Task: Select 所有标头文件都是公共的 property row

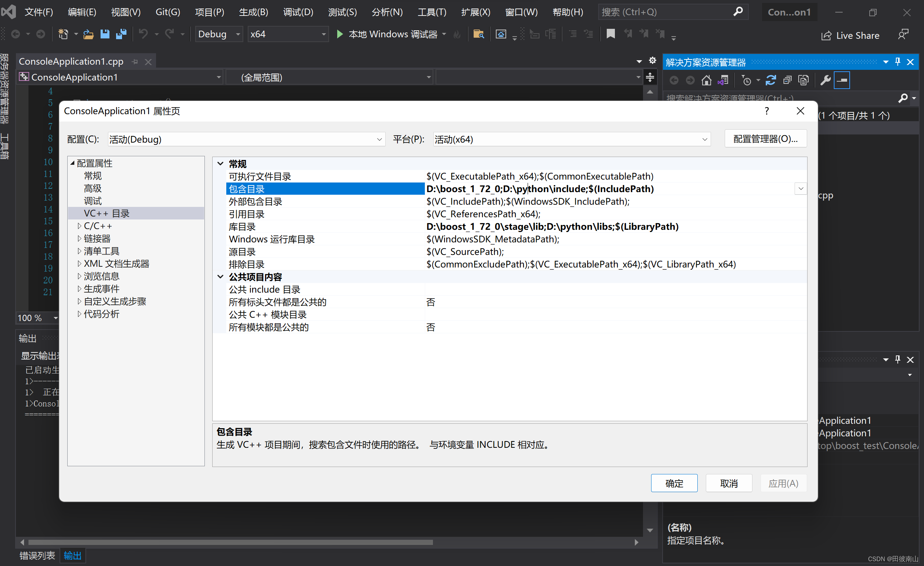Action: coord(517,302)
